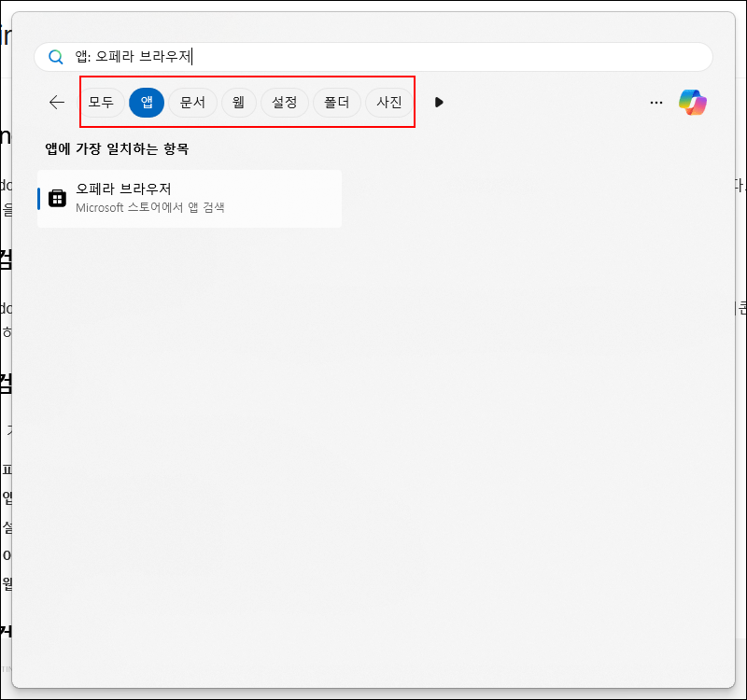Go back with the left arrow

[x=57, y=102]
